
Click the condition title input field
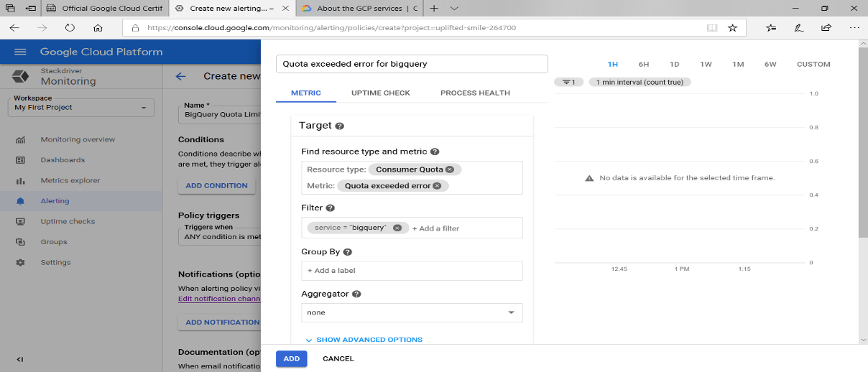tap(412, 64)
